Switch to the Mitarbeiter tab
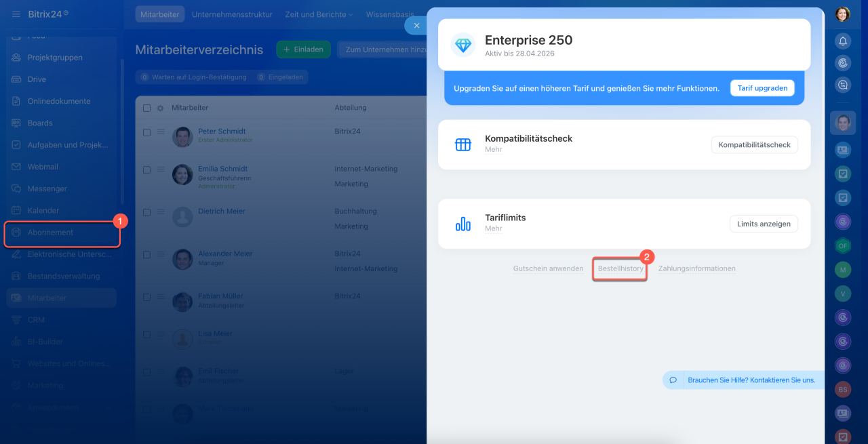868x444 pixels. (x=159, y=14)
